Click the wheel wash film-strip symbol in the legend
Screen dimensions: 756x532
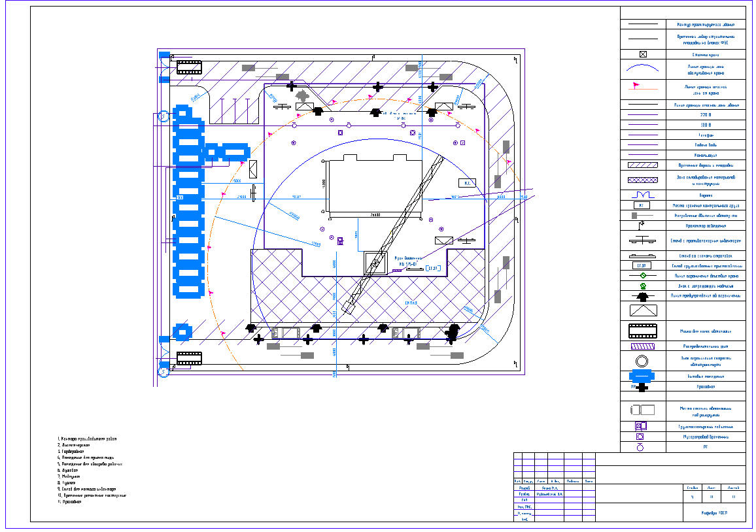(x=643, y=331)
